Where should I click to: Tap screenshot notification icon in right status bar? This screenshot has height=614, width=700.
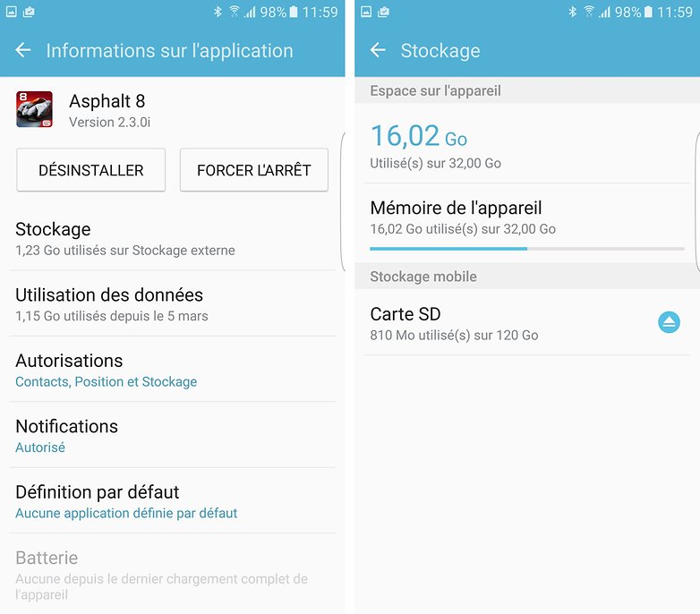tap(383, 12)
